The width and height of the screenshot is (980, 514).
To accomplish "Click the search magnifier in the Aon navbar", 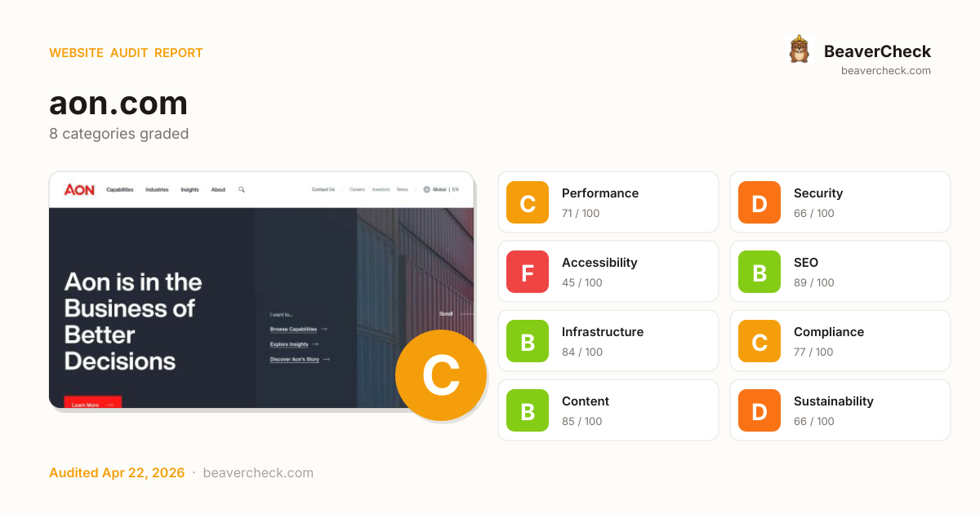I will pyautogui.click(x=242, y=189).
